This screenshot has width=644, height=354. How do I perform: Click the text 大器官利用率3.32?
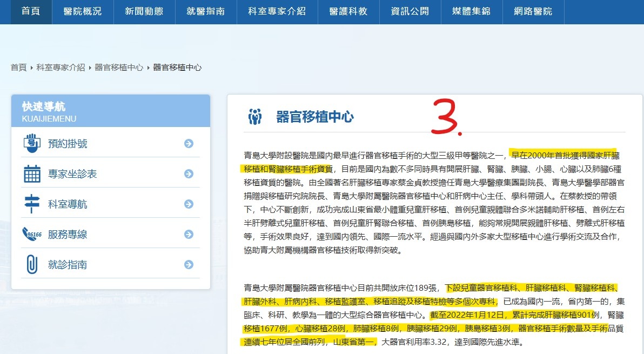tap(414, 342)
